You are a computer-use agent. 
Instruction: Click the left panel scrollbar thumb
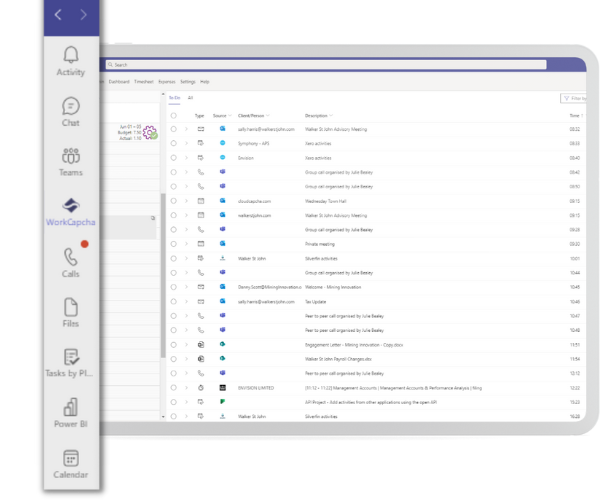163,275
